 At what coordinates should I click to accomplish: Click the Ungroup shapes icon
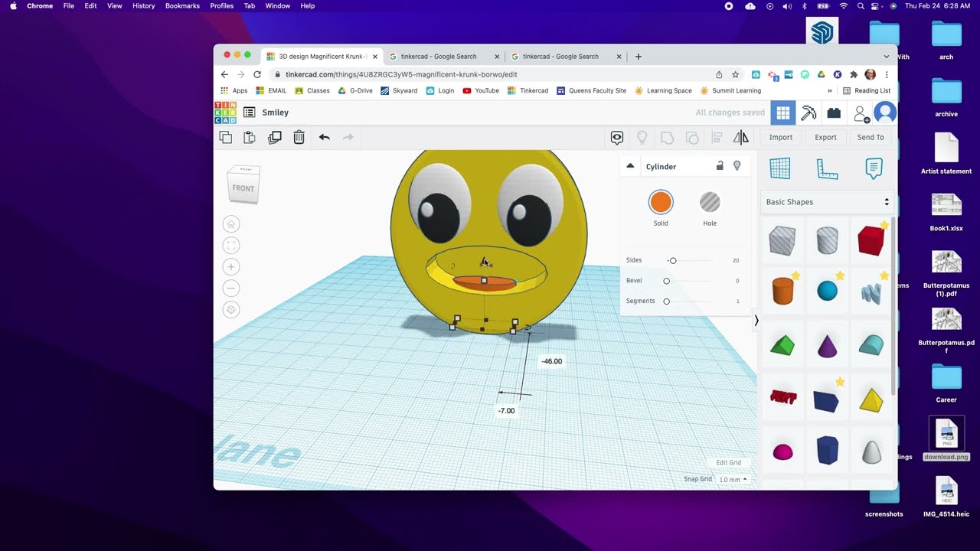[x=692, y=137]
